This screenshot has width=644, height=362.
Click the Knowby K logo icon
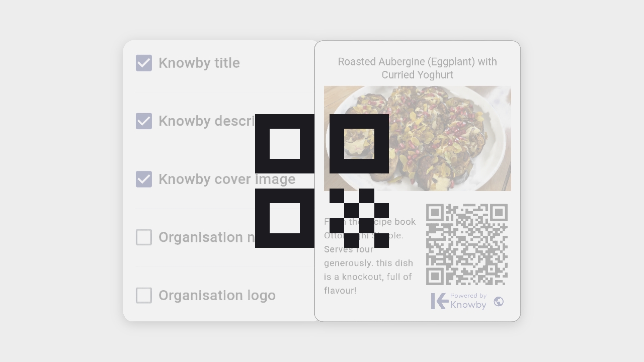pos(439,301)
